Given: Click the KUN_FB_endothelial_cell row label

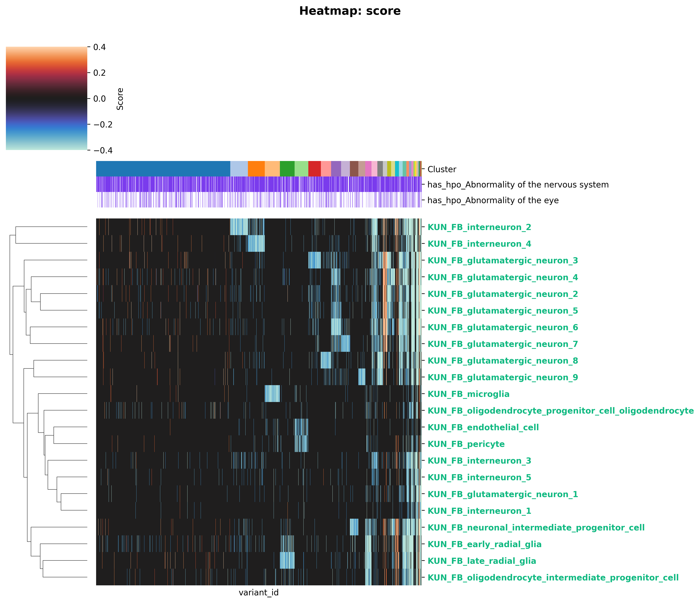Looking at the screenshot, I should [x=483, y=427].
